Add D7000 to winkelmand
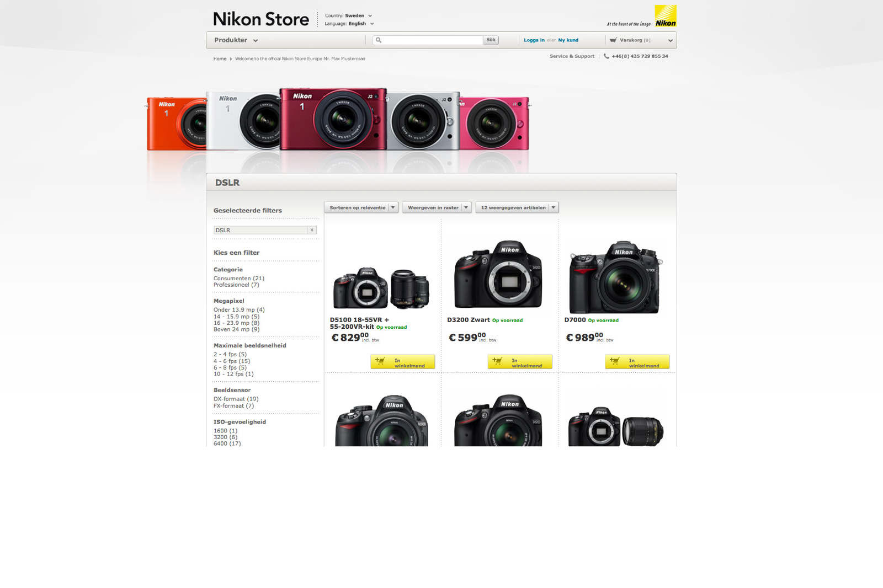This screenshot has width=883, height=588. pyautogui.click(x=637, y=361)
